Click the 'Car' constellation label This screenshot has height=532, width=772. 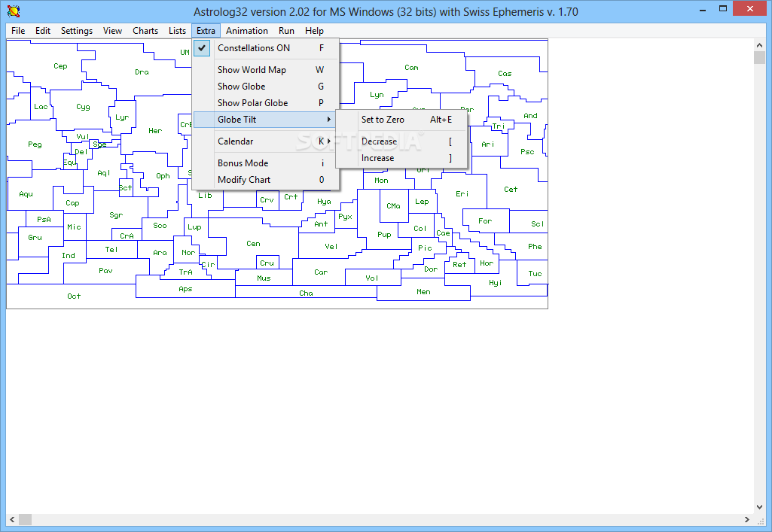321,272
